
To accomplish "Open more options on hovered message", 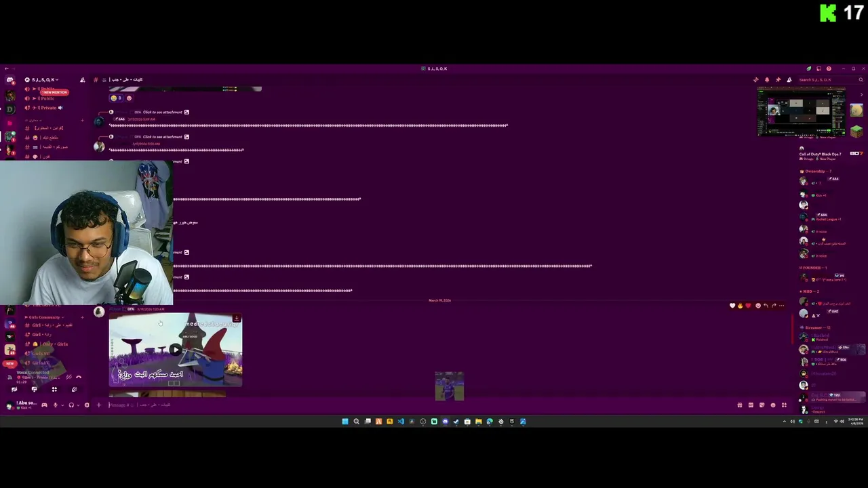I will click(x=782, y=306).
